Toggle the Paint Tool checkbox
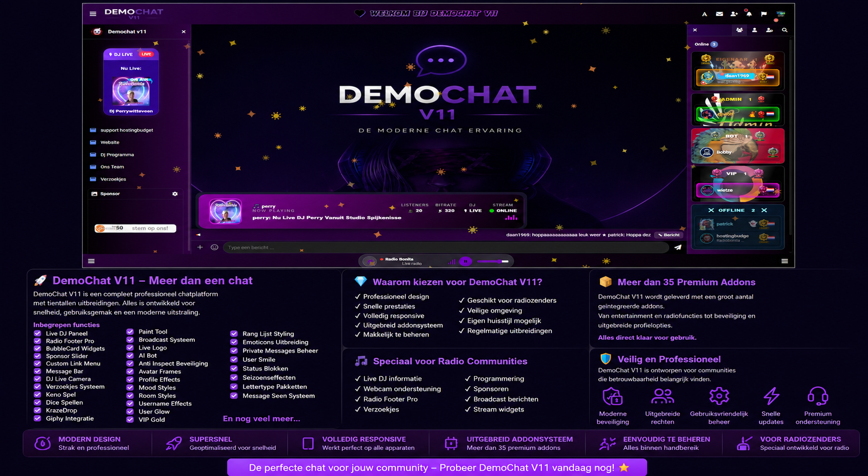The height and width of the screenshot is (476, 868). (x=130, y=332)
